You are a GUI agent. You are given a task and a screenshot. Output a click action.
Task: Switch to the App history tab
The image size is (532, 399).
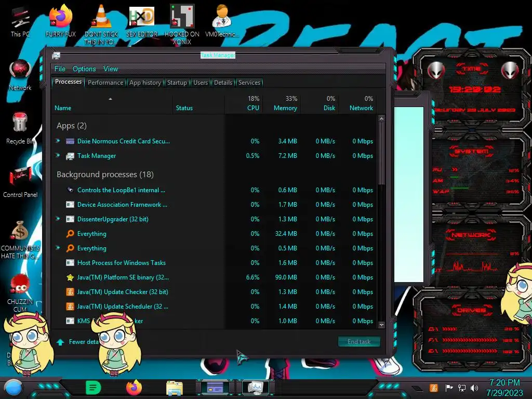point(145,83)
